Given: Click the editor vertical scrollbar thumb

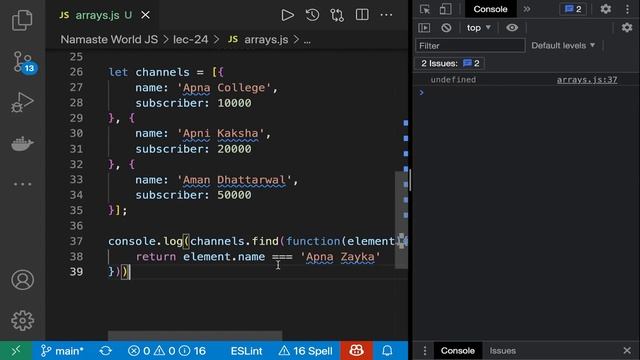Looking at the screenshot, I should (401, 220).
